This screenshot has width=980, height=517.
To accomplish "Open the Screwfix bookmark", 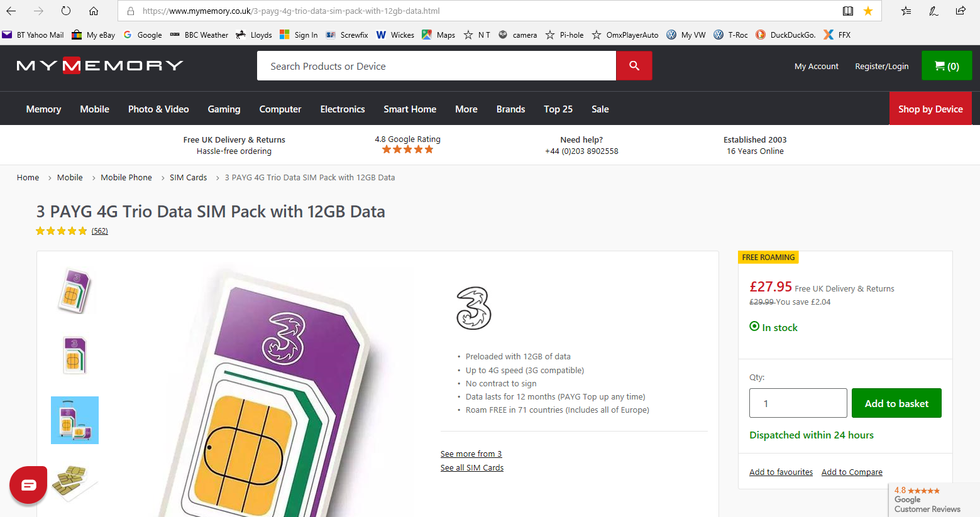I will [347, 35].
